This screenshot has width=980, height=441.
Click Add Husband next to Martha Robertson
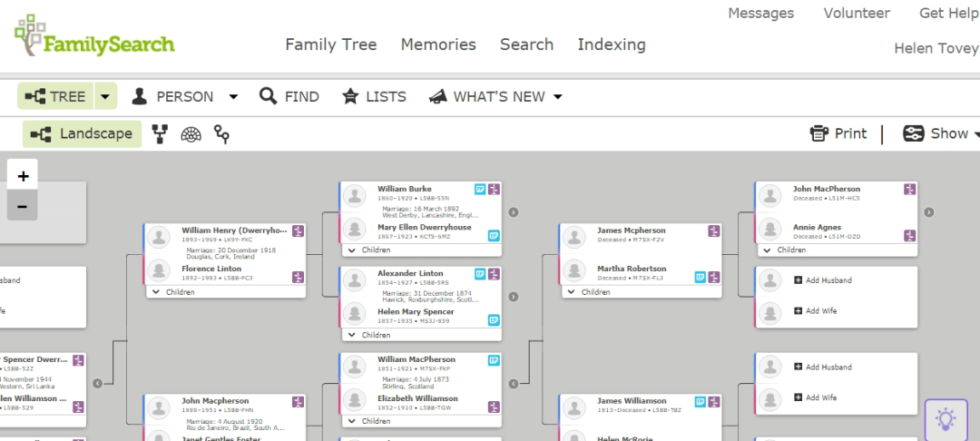[x=823, y=280]
